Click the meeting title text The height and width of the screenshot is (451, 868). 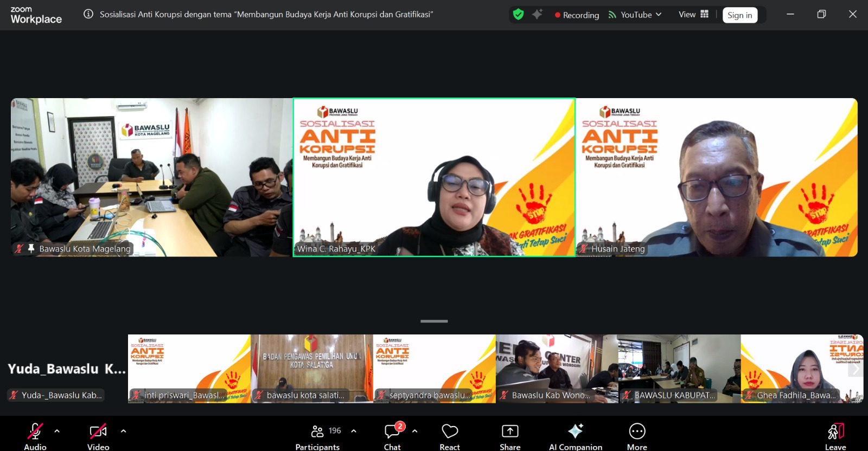click(266, 14)
